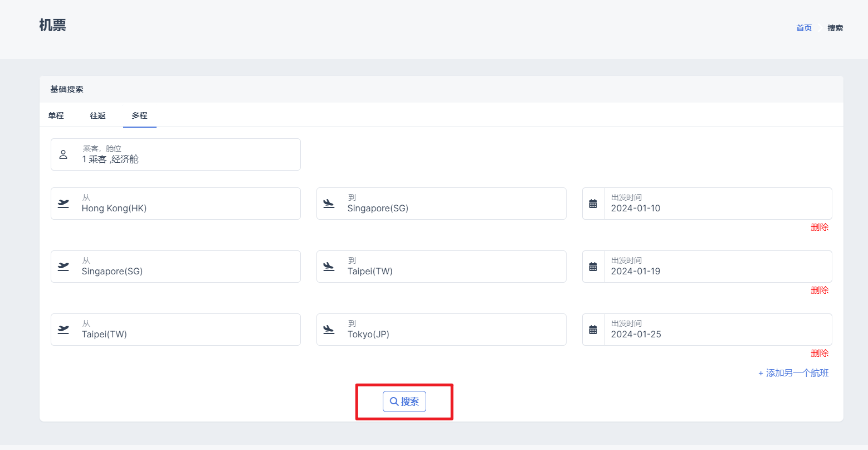Screen dimensions: 868x450
Task: Switch to the 往返 tab
Action: point(97,115)
